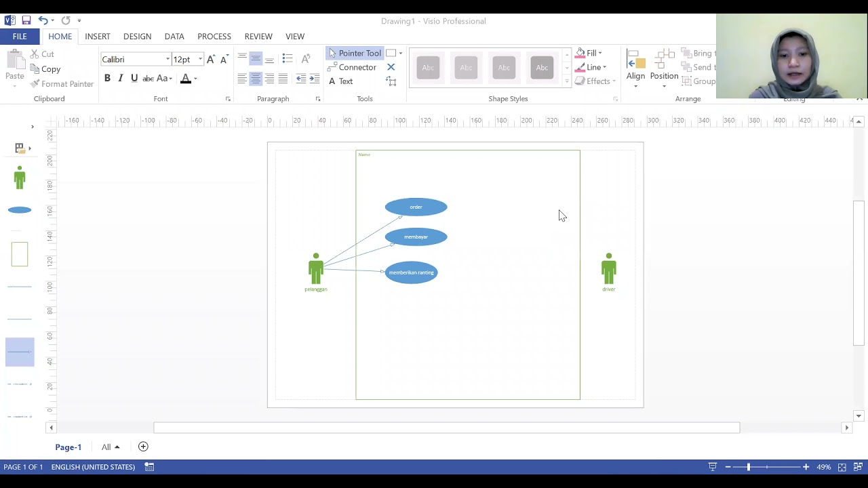Click the Undo arrow icon
This screenshot has height=488, width=868.
click(43, 20)
